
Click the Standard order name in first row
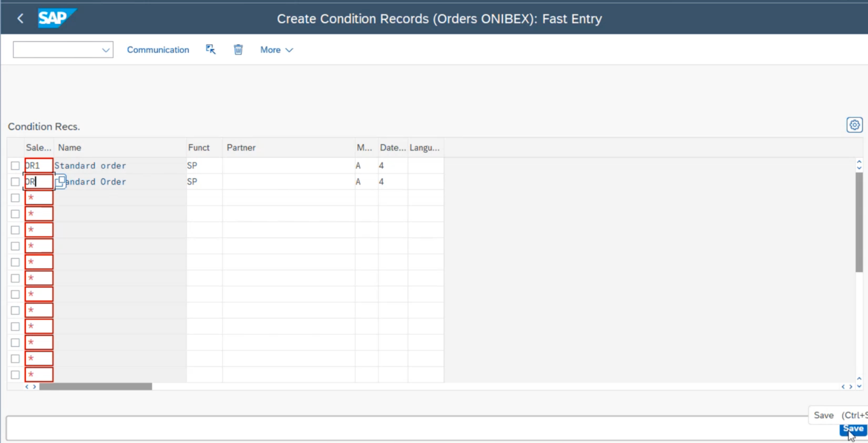pyautogui.click(x=91, y=165)
